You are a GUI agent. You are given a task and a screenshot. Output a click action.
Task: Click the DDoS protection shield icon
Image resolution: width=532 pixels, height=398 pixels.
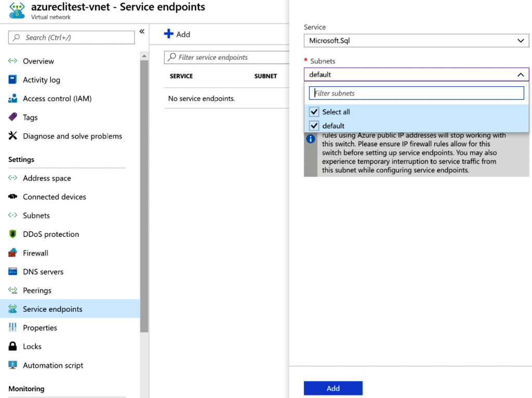[13, 234]
